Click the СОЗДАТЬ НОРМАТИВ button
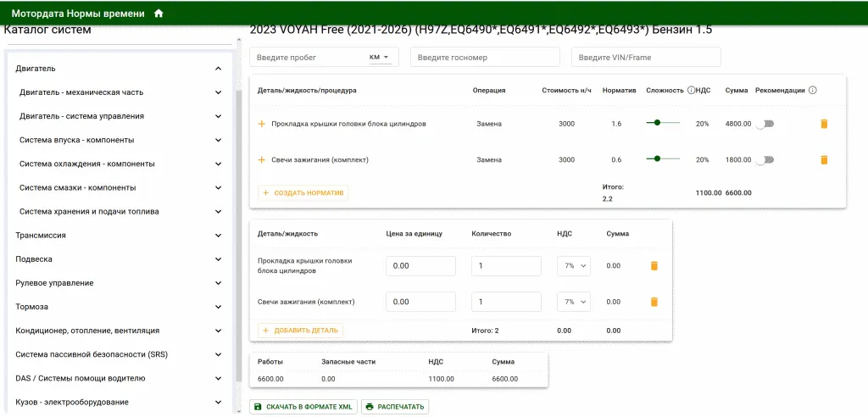Screen dimensions: 868x417 (x=303, y=192)
